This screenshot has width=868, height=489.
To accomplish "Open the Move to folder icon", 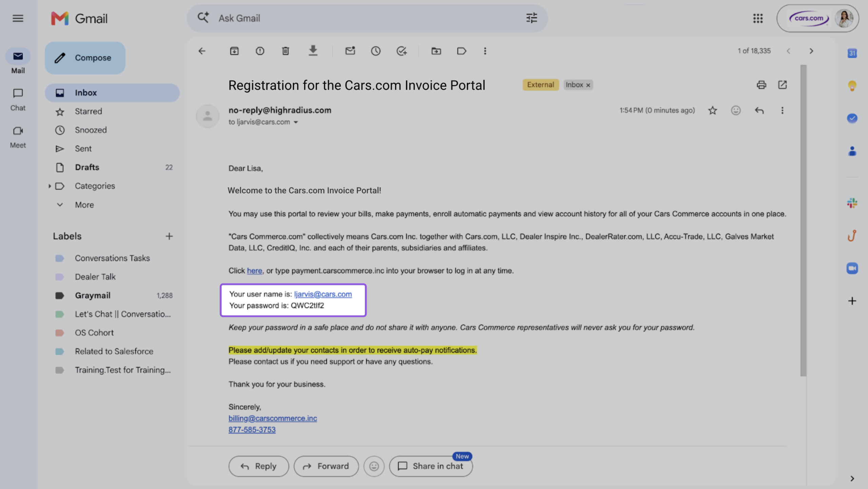I will [436, 51].
